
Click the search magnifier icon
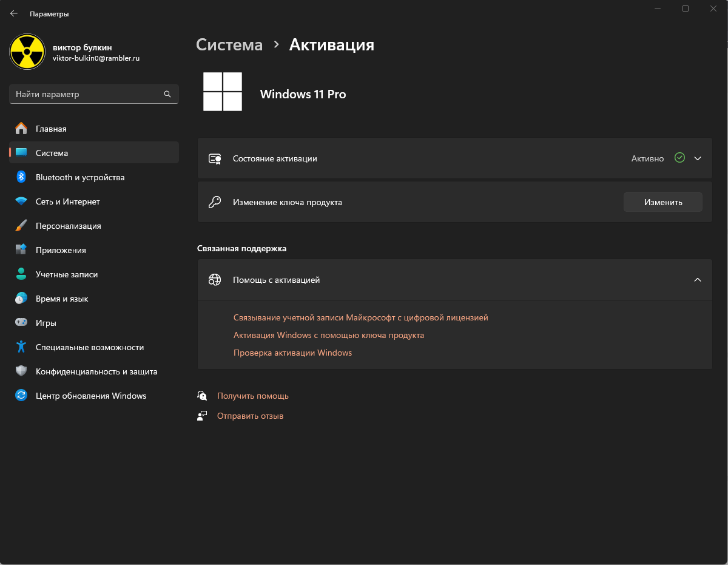click(167, 94)
